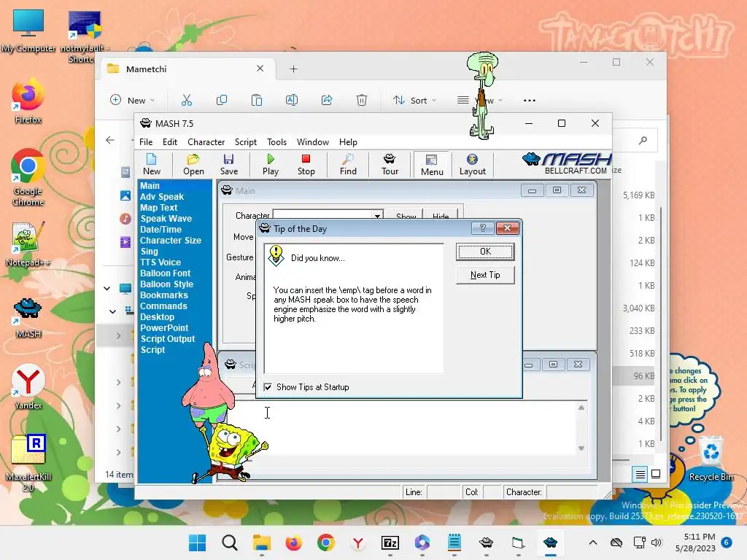Open the Character dropdown in Main window
The height and width of the screenshot is (560, 747).
click(x=377, y=216)
